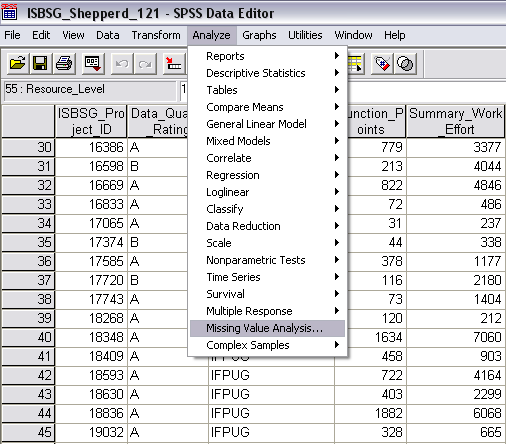This screenshot has width=506, height=444.
Task: Open the Graphs menu
Action: [x=259, y=35]
